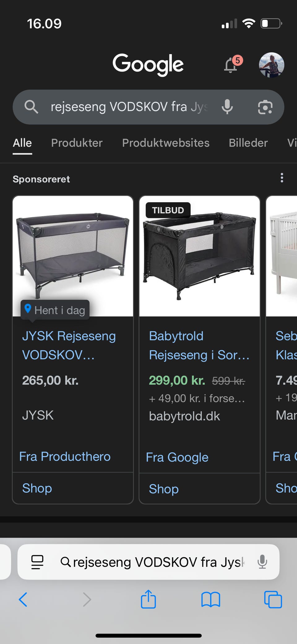This screenshot has height=644, width=297.
Task: Tap Safari's share icon
Action: pos(148,599)
